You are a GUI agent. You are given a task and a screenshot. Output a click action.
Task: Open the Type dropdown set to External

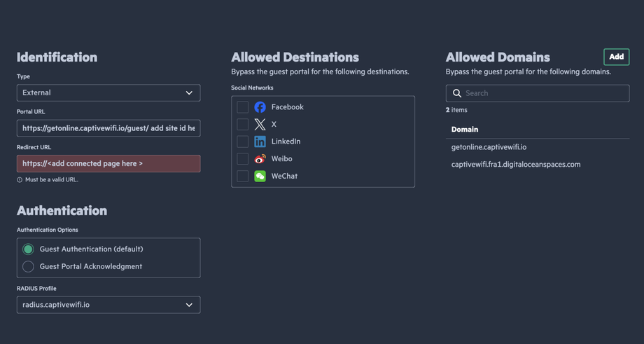coord(108,92)
